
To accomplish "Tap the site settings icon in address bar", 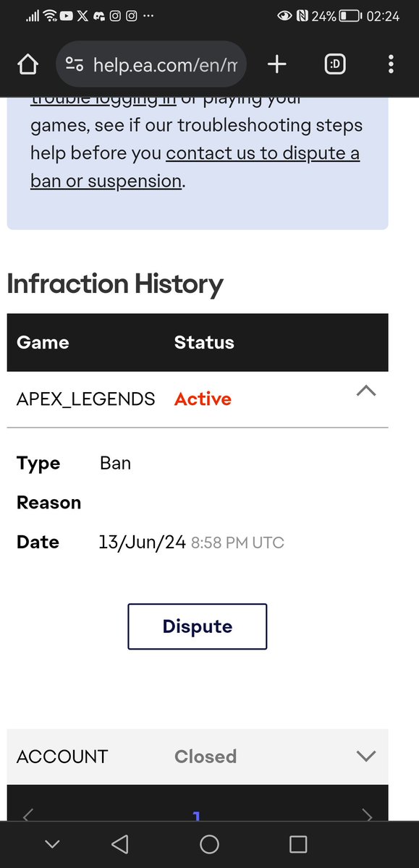I will pos(75,65).
